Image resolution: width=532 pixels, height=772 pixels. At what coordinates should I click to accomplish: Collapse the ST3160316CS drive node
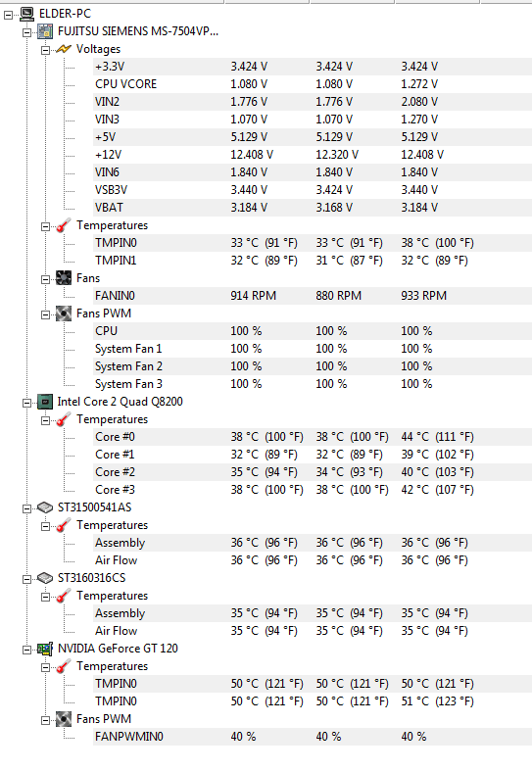[x=26, y=579]
